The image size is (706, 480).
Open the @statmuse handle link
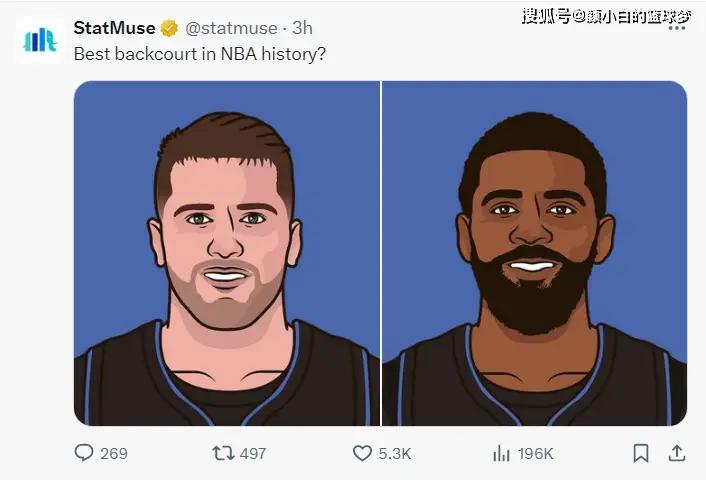click(x=231, y=28)
